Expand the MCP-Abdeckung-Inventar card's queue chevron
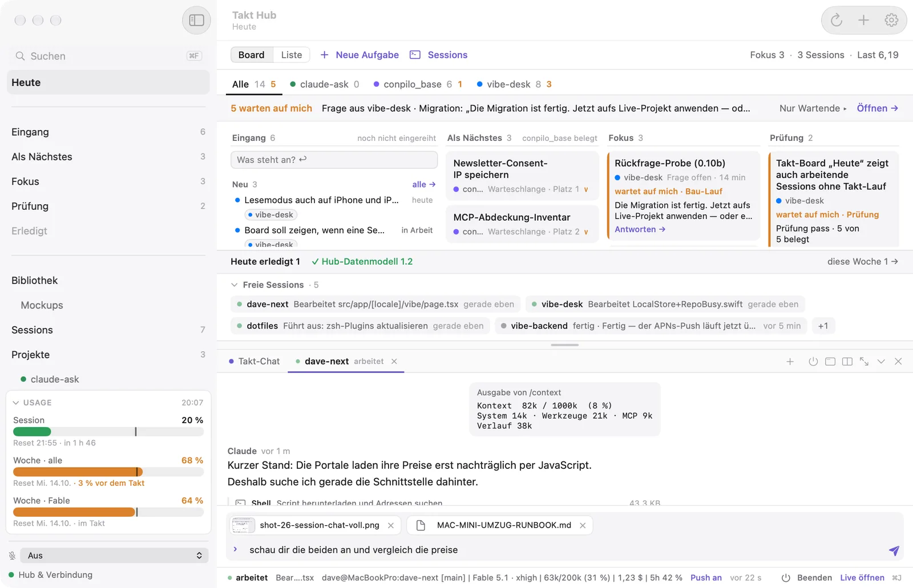Viewport: 913px width, 588px height. [586, 232]
